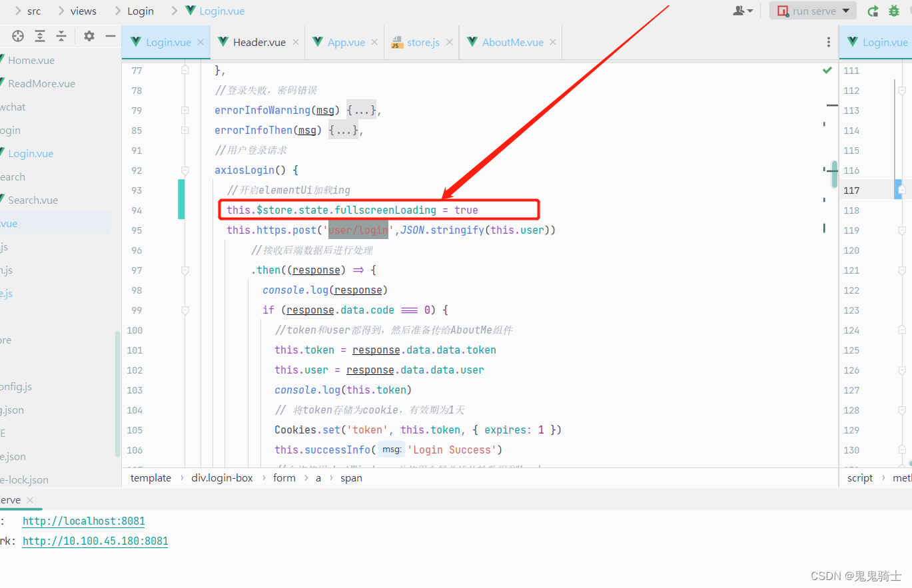Screen dimensions: 912x588
Task: Click script in right editor breadcrumb
Action: point(860,477)
